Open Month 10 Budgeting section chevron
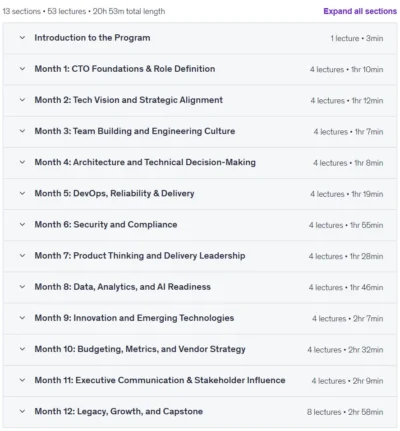The width and height of the screenshot is (400, 431). 22,349
